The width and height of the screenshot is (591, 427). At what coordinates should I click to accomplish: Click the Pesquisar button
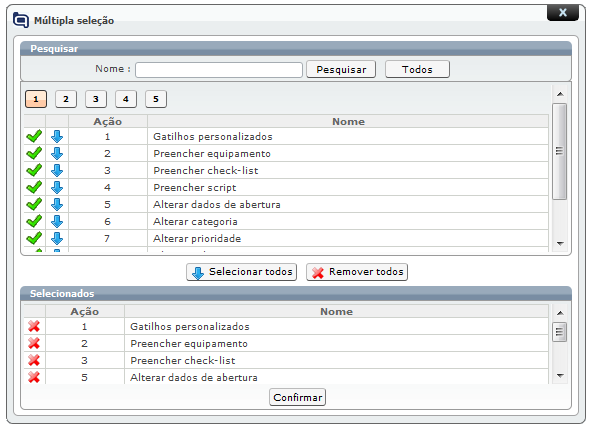[x=341, y=69]
